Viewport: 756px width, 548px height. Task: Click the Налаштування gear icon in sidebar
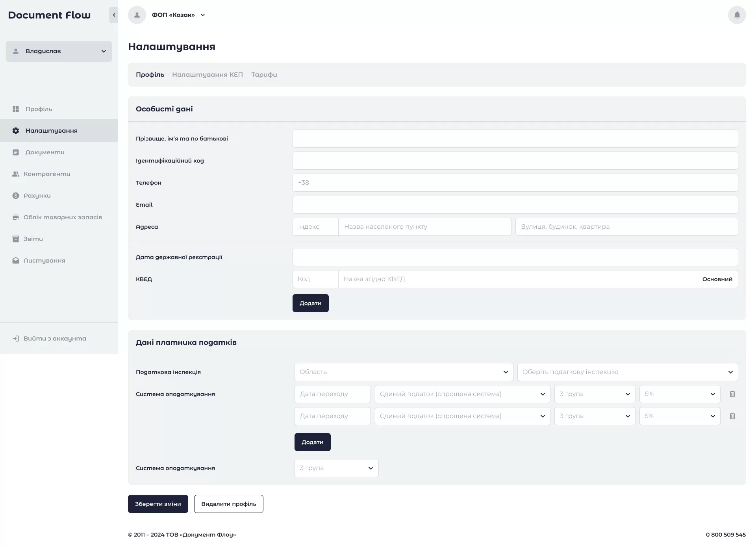pos(16,131)
